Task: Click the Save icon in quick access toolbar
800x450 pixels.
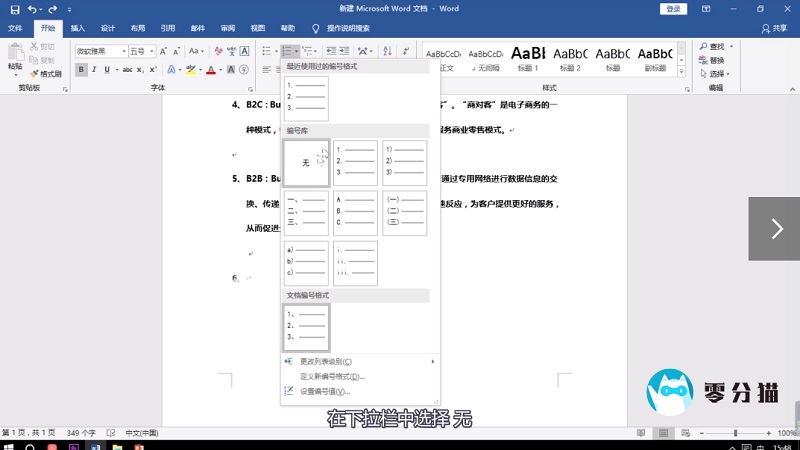Action: [15, 9]
